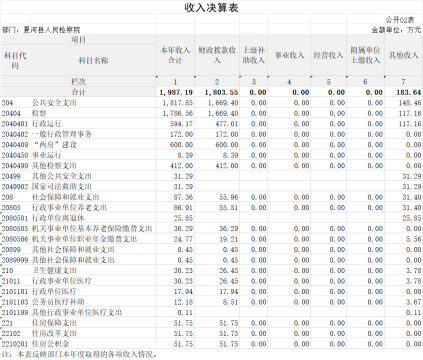
Task: Click the total 其他收入 value 183.64
Action: [409, 92]
